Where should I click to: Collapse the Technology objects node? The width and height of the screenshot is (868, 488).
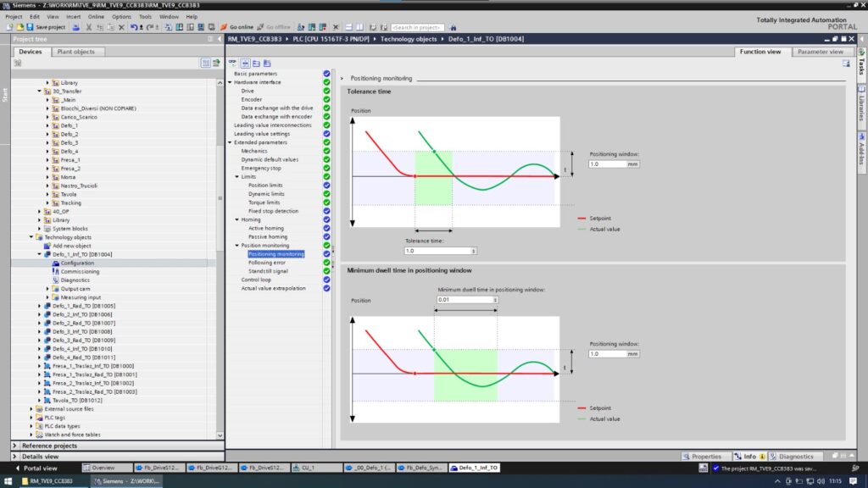[x=31, y=237]
